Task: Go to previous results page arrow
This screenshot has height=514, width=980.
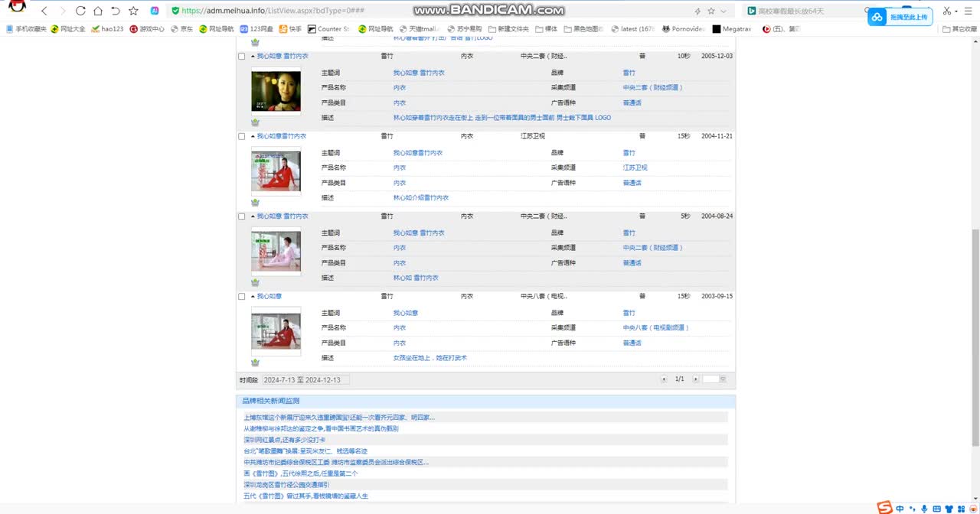Action: pyautogui.click(x=664, y=379)
